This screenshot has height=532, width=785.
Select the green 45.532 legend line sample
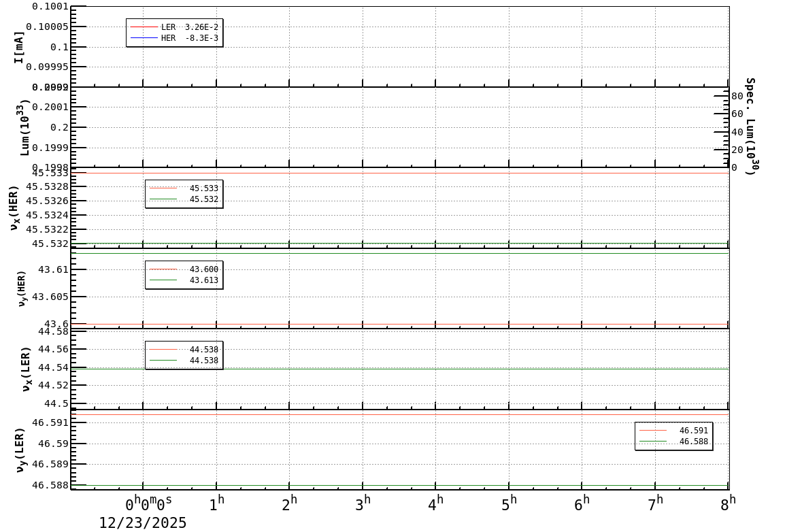click(x=163, y=199)
